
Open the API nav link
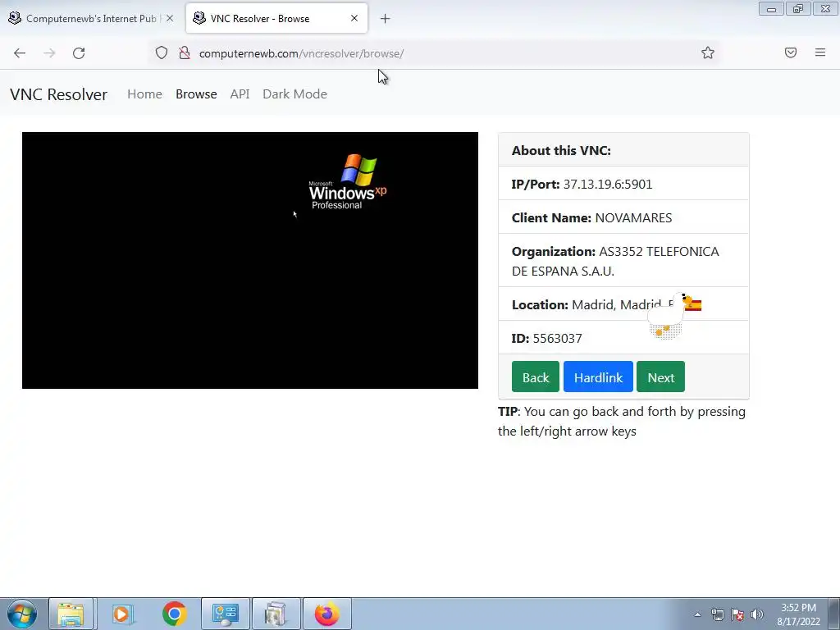click(x=240, y=94)
